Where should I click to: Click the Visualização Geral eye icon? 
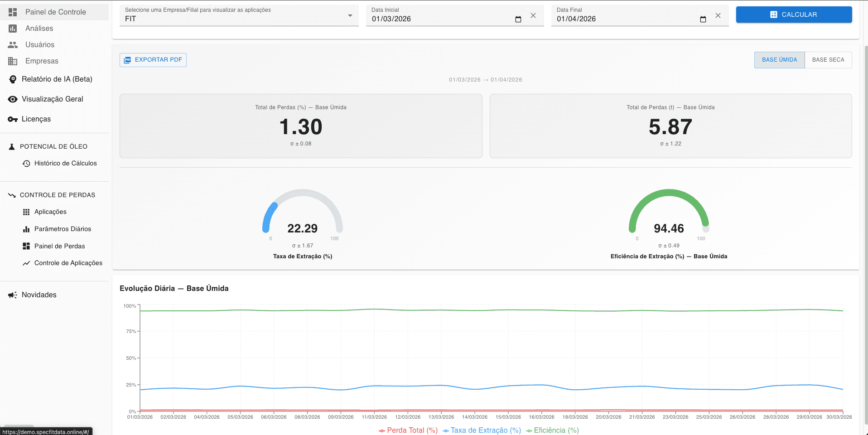(x=13, y=99)
